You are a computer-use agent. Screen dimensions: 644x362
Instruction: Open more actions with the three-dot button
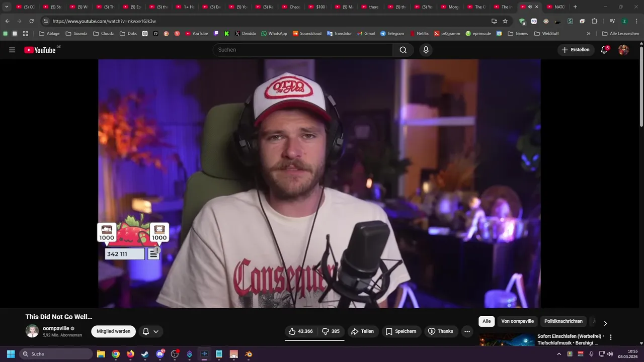click(x=467, y=331)
